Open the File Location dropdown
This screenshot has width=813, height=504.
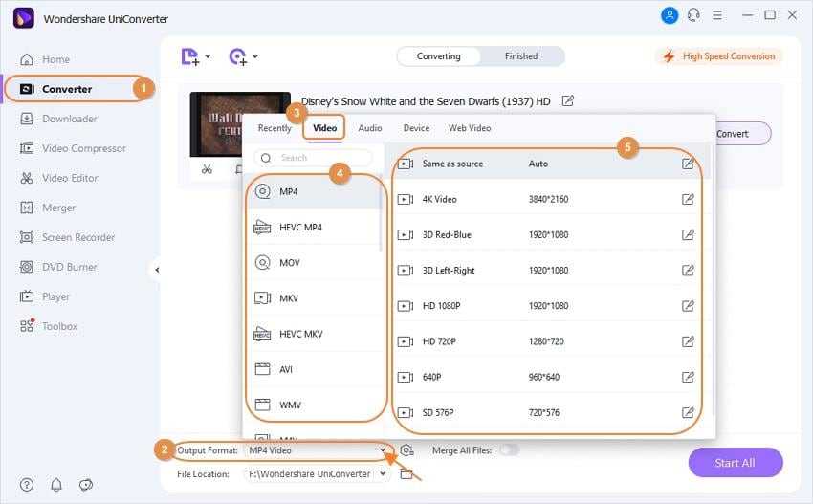coord(384,473)
